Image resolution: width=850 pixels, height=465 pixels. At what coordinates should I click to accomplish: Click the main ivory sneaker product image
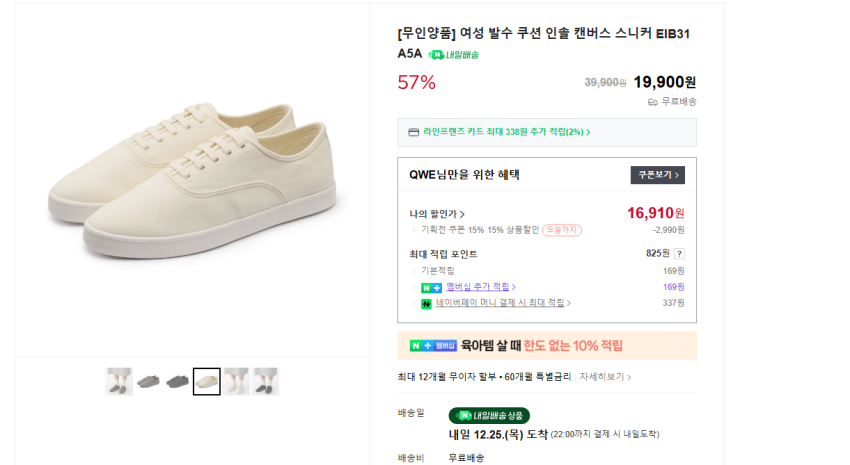(x=190, y=180)
